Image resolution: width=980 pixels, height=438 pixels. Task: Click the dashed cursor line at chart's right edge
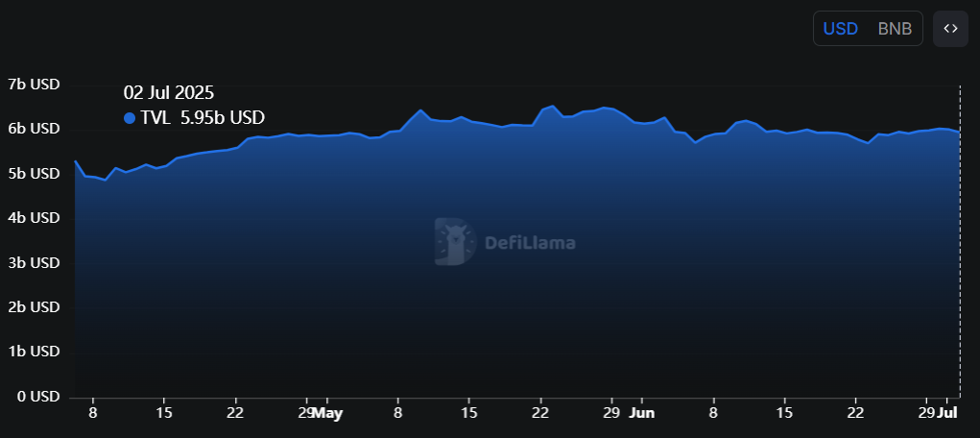pyautogui.click(x=960, y=241)
